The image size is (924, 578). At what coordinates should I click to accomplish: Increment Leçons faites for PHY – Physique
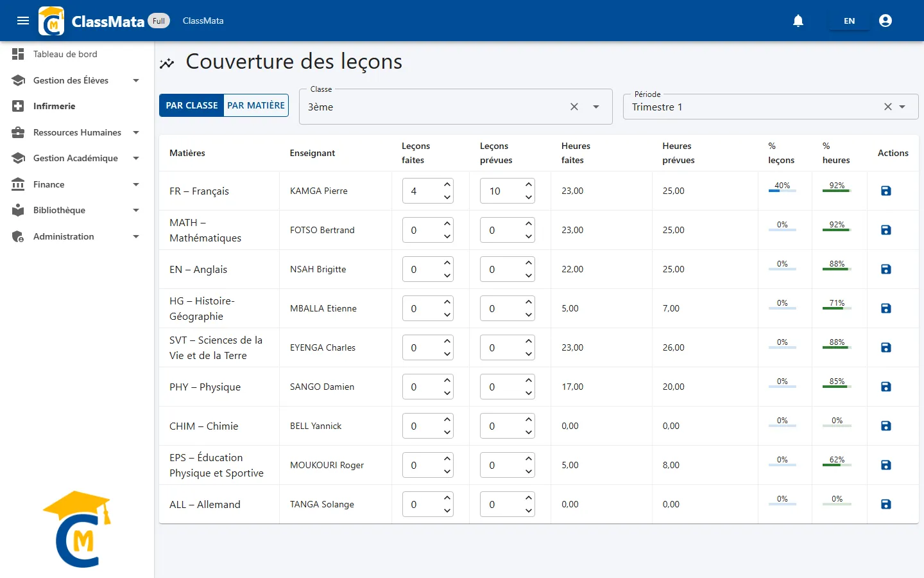pos(447,380)
